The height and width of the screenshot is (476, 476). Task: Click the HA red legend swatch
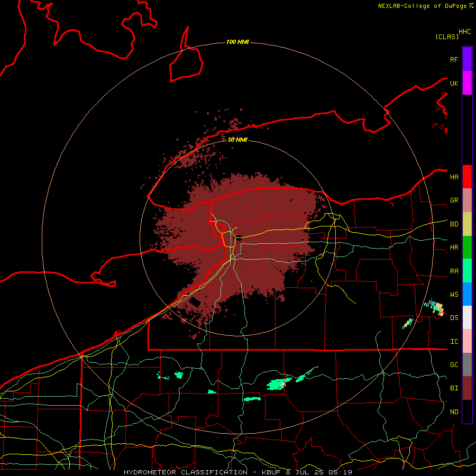[467, 177]
